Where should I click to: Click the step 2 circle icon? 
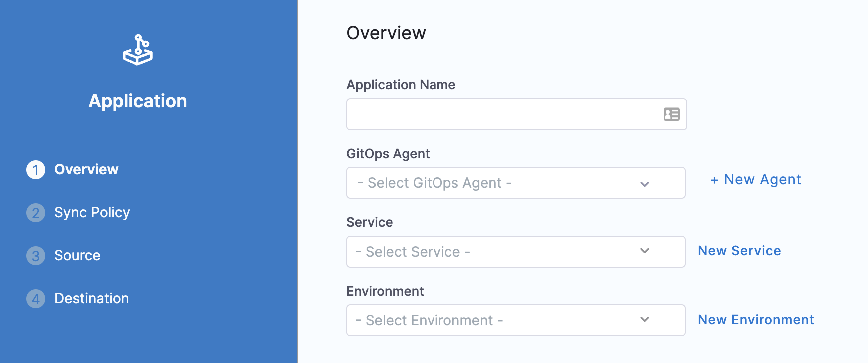pos(36,213)
